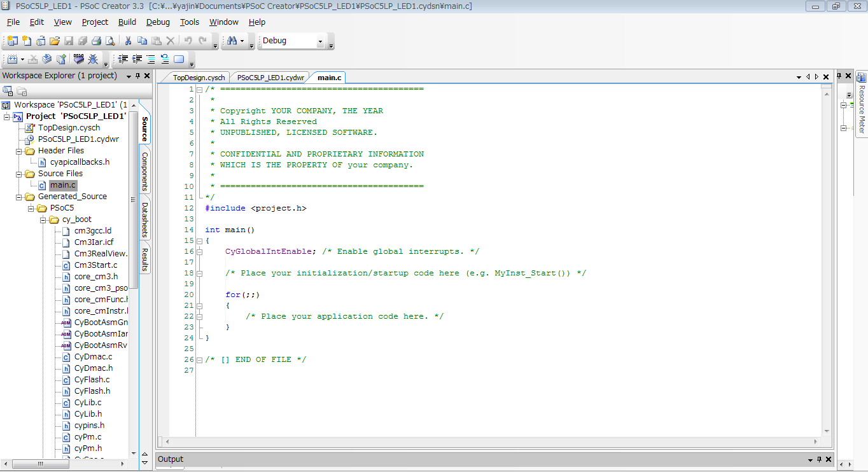
Task: Select the main.c editor tab
Action: pyautogui.click(x=329, y=78)
